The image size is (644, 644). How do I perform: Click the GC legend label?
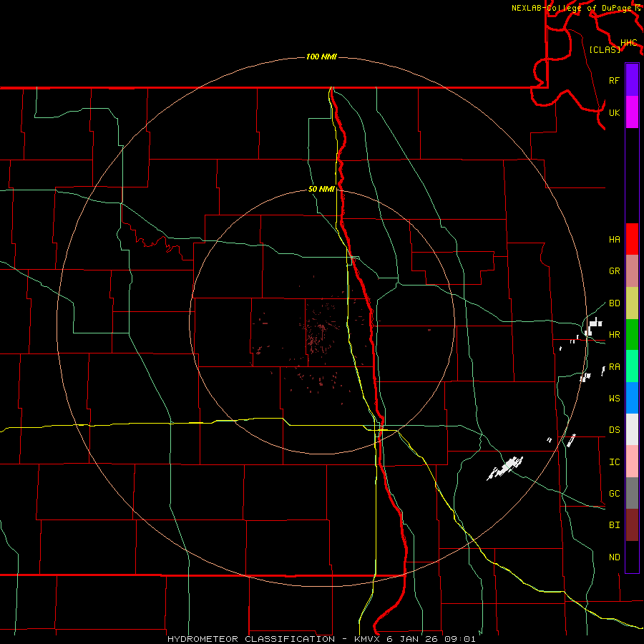coord(614,494)
